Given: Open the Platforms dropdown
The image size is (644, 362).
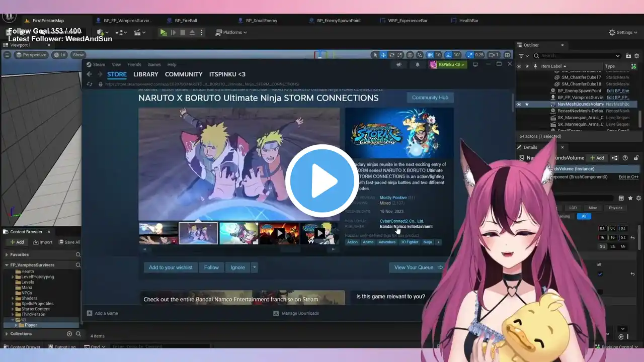Looking at the screenshot, I should 231,32.
